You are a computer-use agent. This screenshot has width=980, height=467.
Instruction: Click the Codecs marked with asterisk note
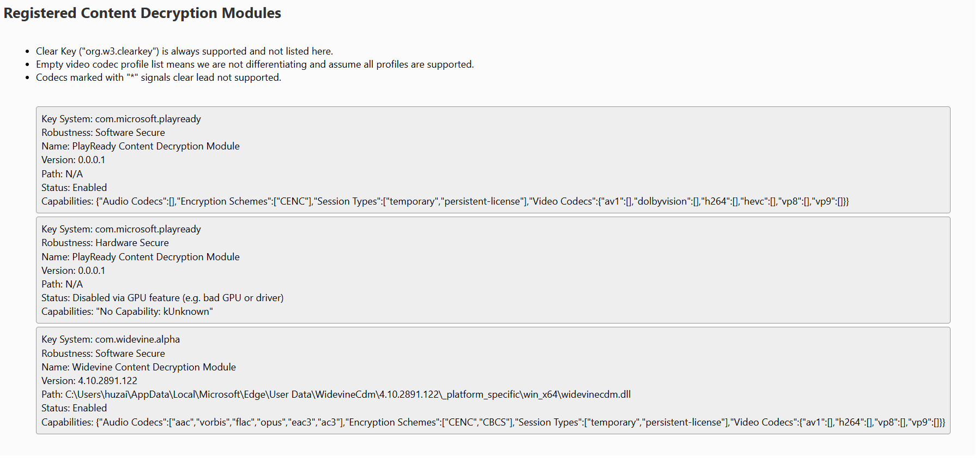[x=159, y=77]
